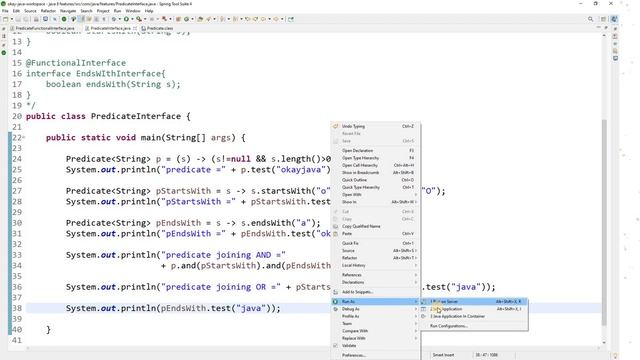Screen dimensions: 640x360
Task: Choose Open Declaration in context menu
Action: coord(375,151)
